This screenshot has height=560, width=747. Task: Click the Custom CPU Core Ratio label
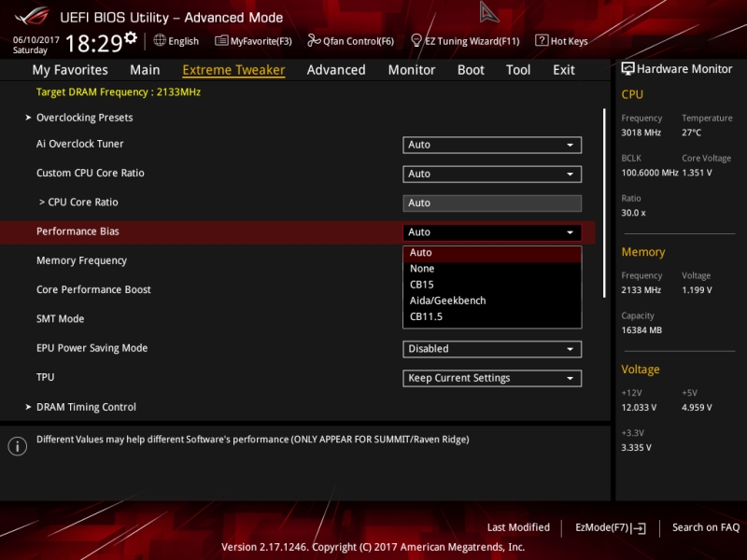90,173
